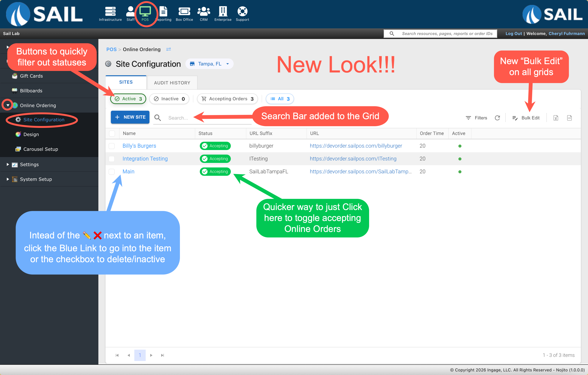Click the New Site button
Viewport: 588px width, 375px height.
[130, 117]
